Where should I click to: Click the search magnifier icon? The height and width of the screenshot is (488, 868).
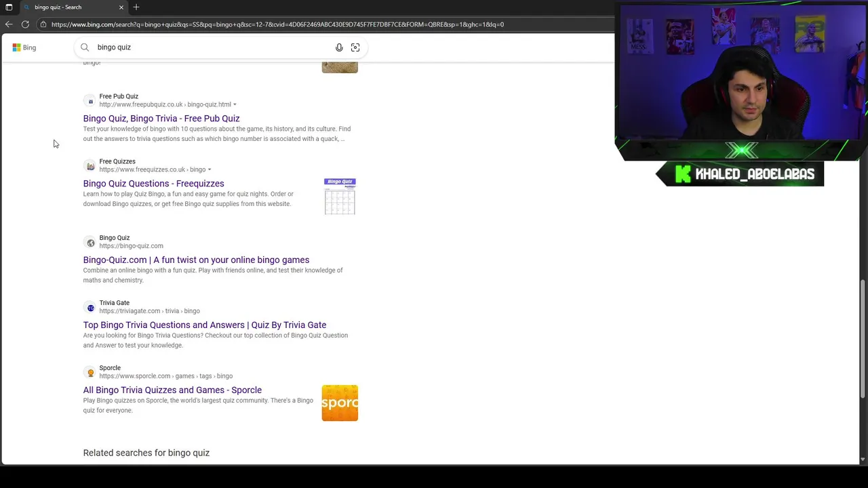85,47
